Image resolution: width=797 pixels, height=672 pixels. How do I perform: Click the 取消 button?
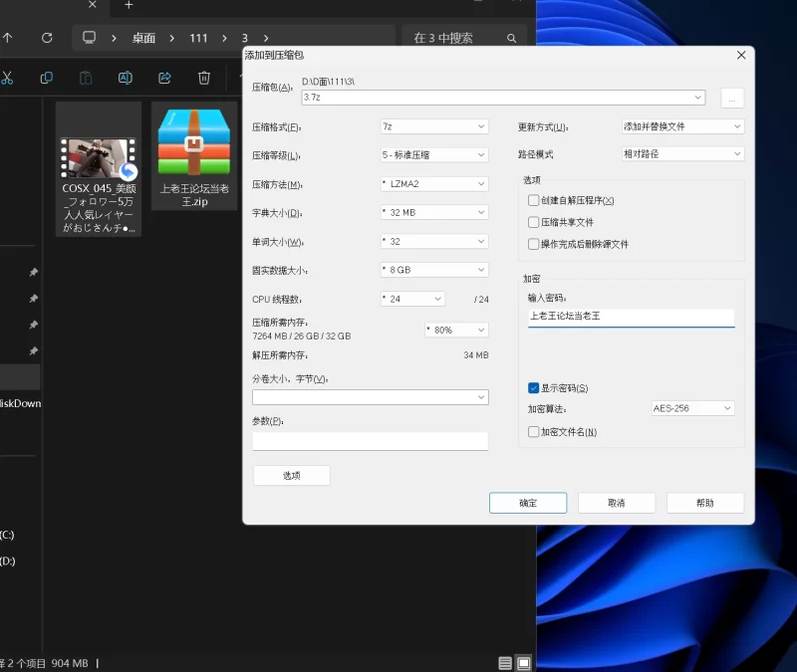[x=617, y=503]
